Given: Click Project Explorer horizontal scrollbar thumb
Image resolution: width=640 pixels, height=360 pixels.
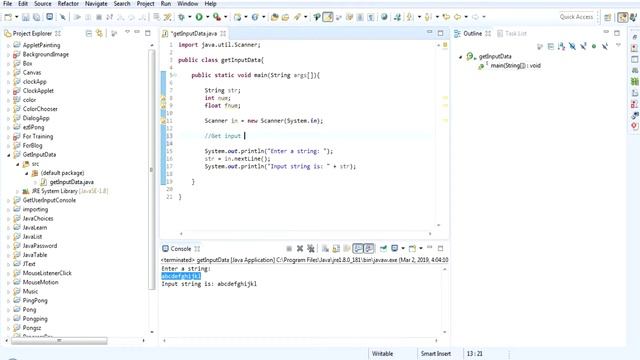Looking at the screenshot, I should [x=59, y=340].
